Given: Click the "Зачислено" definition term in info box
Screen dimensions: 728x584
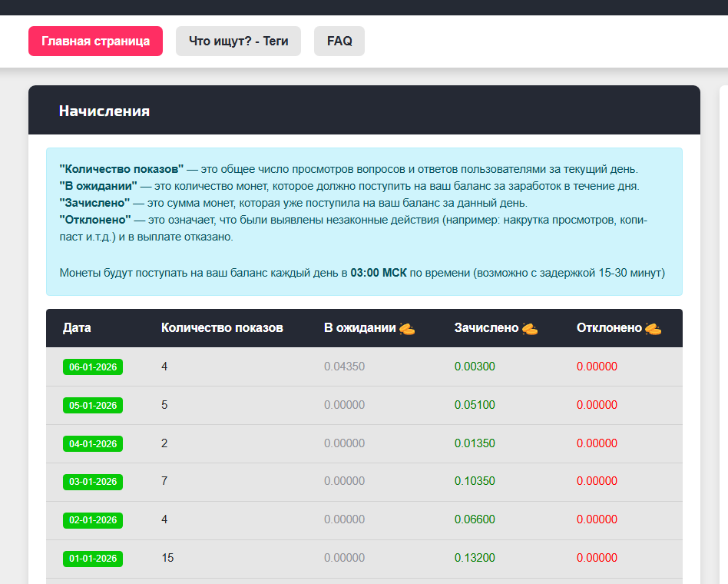Looking at the screenshot, I should tap(94, 203).
